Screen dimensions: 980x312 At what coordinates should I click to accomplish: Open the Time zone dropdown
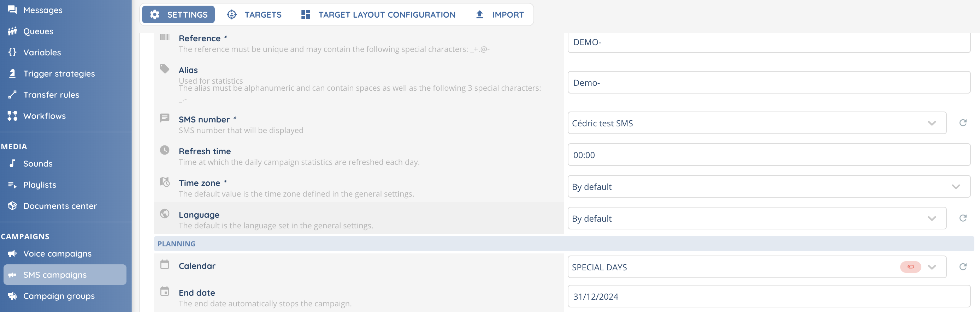(956, 187)
